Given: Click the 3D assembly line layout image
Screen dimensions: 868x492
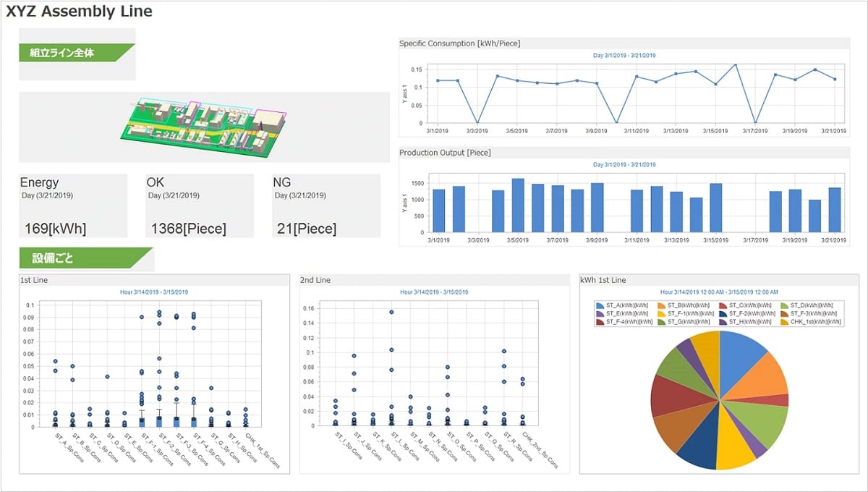Looking at the screenshot, I should 204,126.
